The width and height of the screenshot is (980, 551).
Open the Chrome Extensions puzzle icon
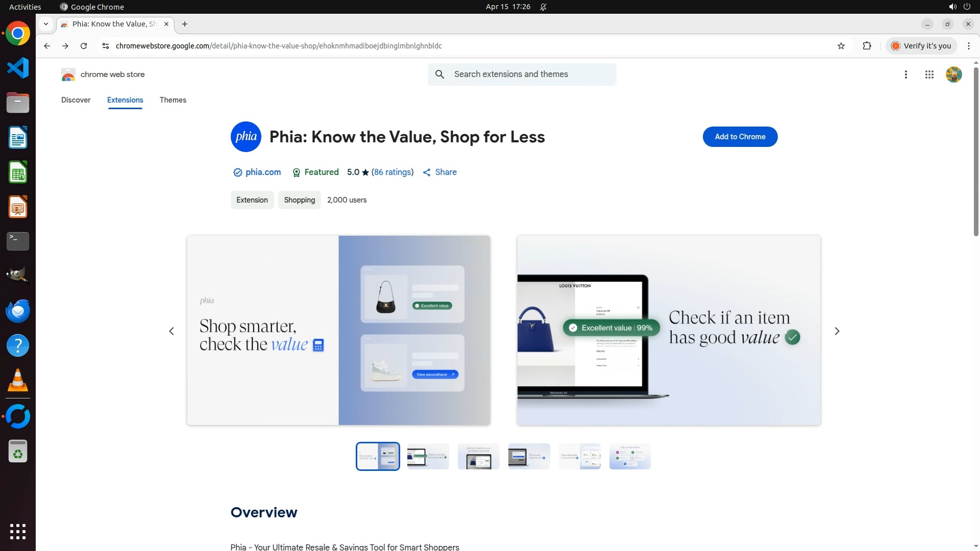pyautogui.click(x=867, y=46)
